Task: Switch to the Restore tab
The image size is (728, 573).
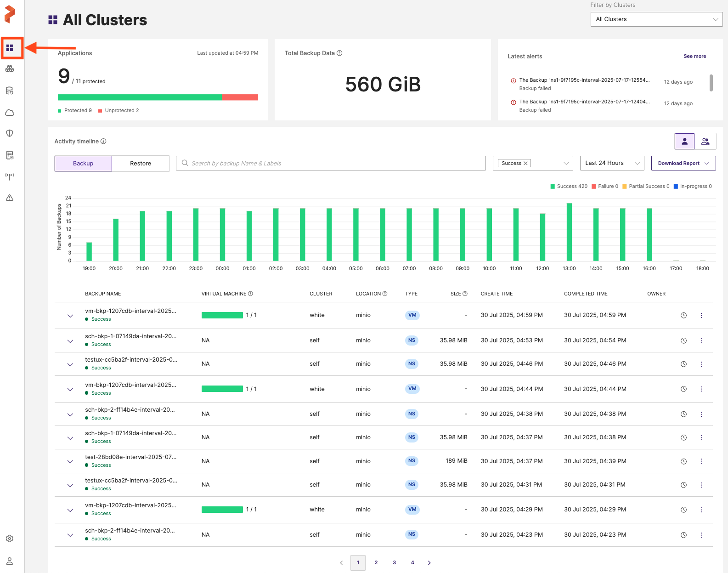Action: (141, 164)
